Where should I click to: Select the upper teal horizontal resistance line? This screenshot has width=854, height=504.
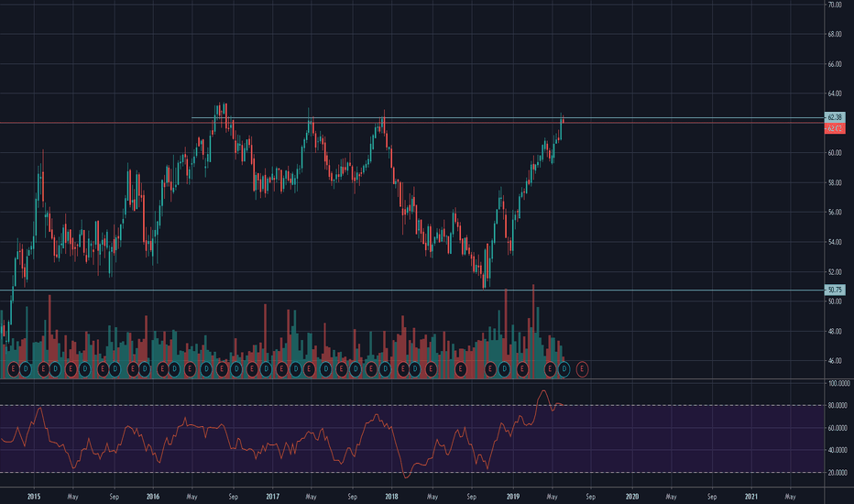pos(507,117)
